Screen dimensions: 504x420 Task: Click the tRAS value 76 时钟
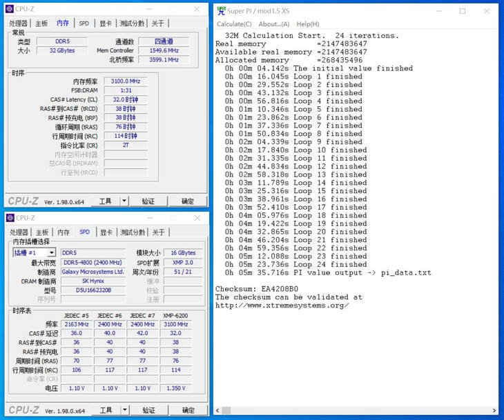[126, 127]
